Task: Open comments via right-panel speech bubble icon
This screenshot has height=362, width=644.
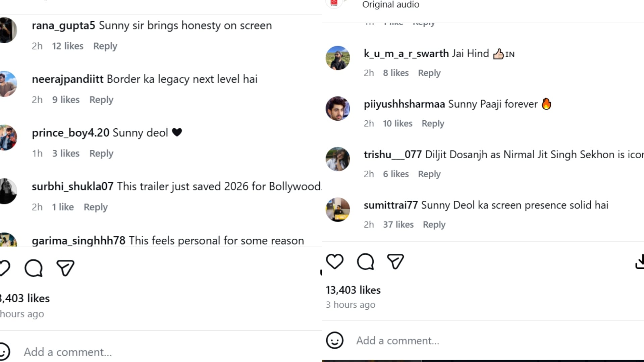Action: (365, 261)
